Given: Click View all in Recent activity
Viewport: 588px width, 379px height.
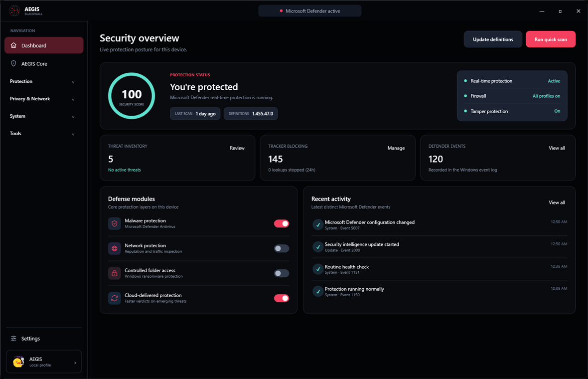Looking at the screenshot, I should click(x=557, y=202).
